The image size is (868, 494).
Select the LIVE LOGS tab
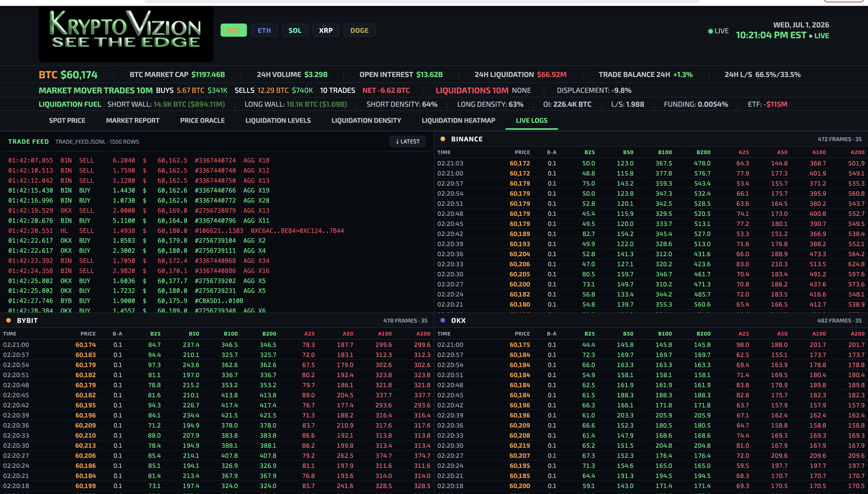[x=532, y=120]
